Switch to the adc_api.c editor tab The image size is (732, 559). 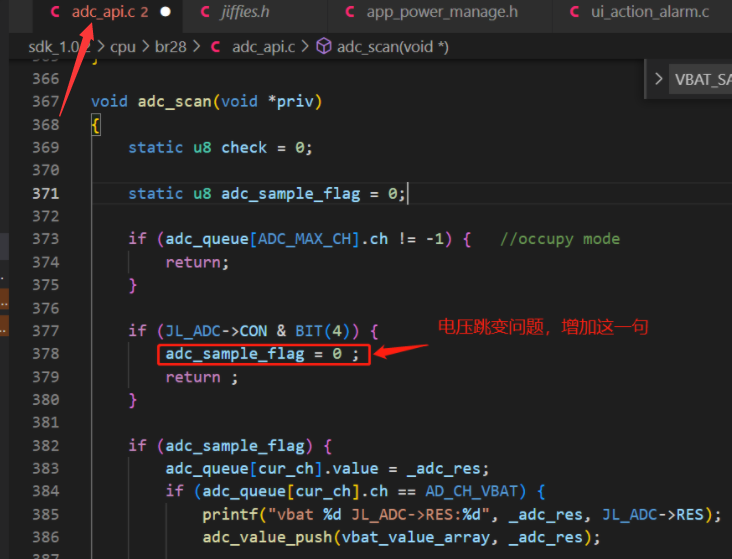107,13
